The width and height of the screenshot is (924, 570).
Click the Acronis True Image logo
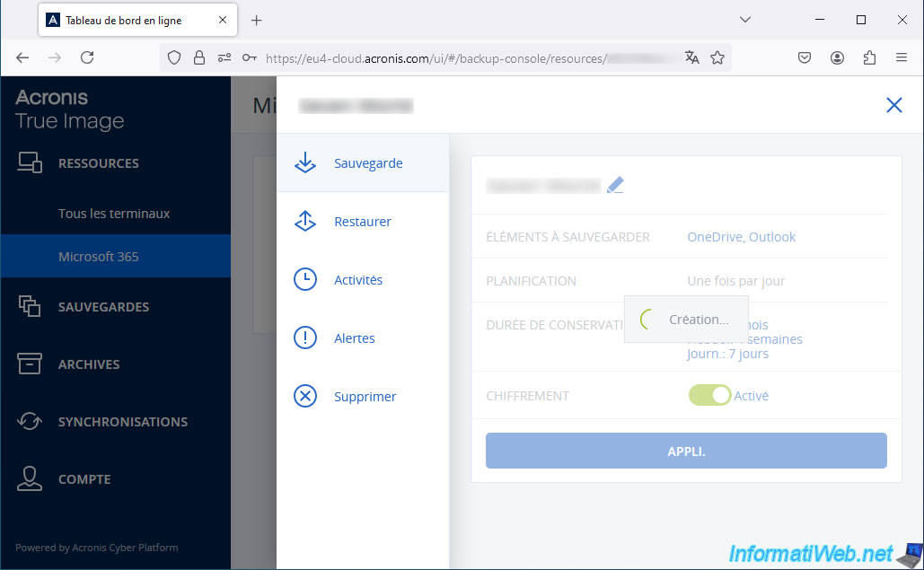pos(69,109)
